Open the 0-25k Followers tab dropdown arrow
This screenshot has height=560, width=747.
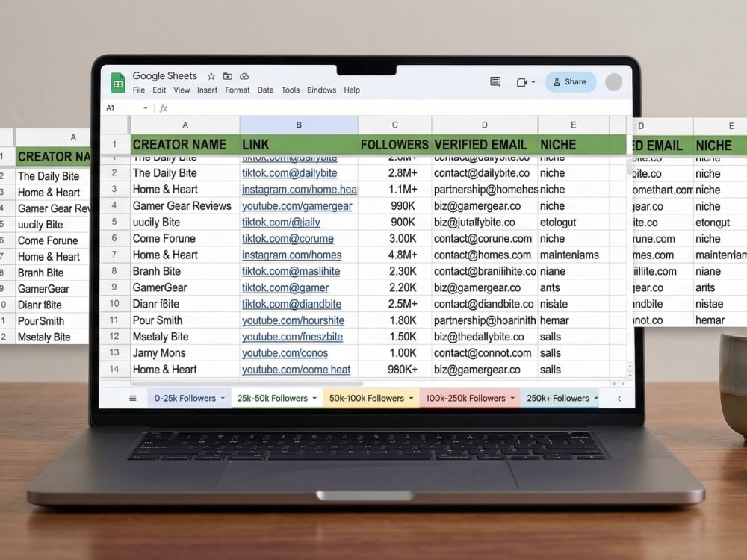click(223, 399)
